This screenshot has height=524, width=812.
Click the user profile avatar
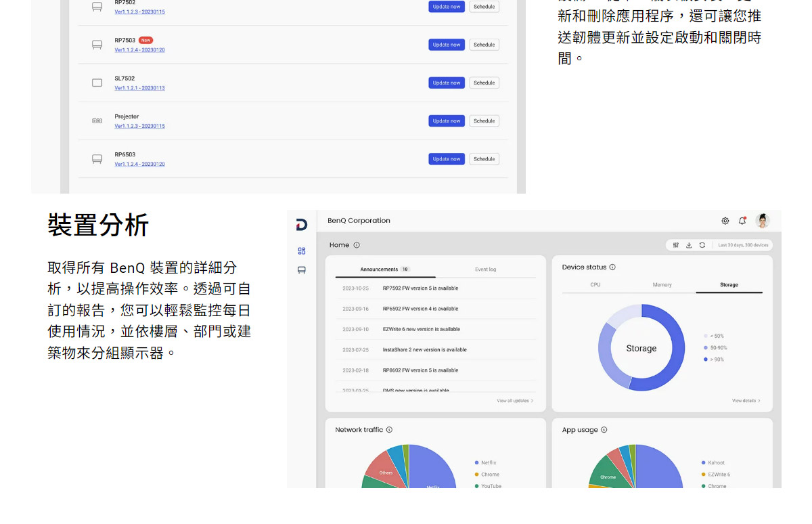[763, 221]
